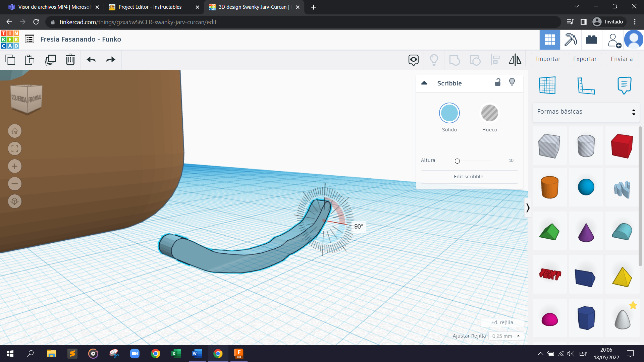This screenshot has width=644, height=362.
Task: Click the Mirror tool icon
Action: click(x=515, y=60)
